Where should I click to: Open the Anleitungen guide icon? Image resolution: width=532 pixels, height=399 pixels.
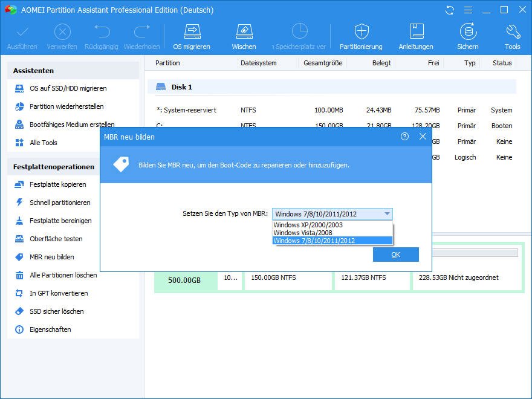[x=416, y=37]
